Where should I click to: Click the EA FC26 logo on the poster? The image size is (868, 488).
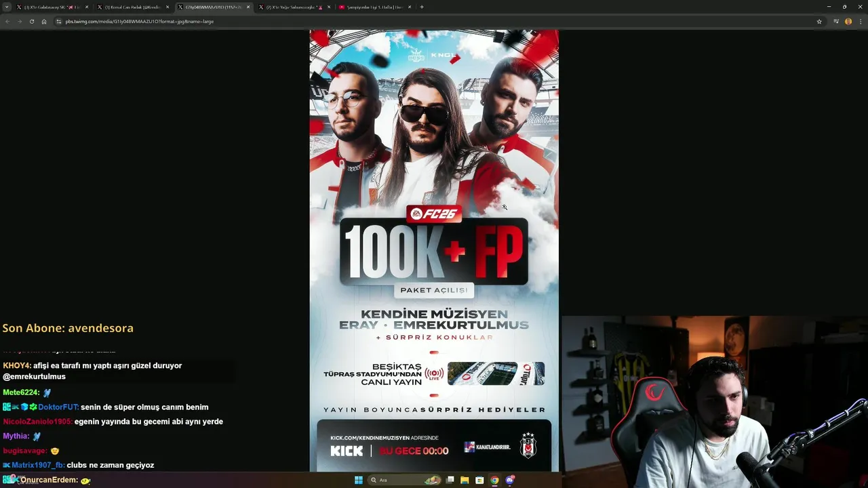(x=434, y=214)
